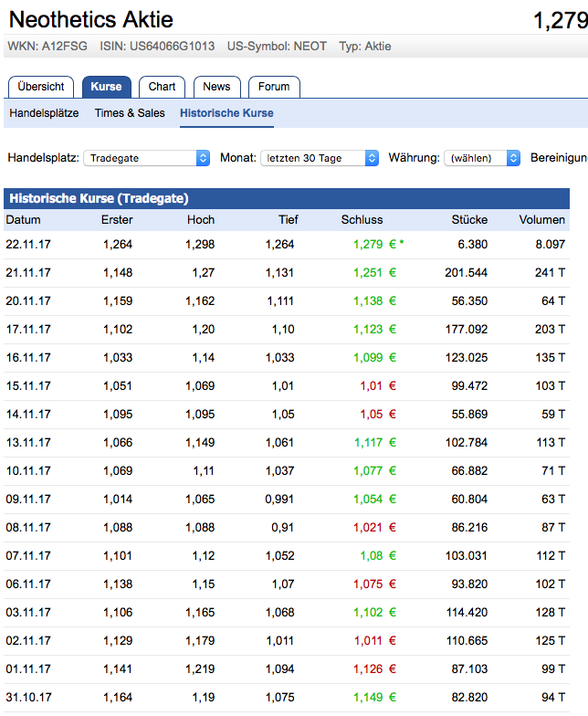Click the 31.10.17 date row
The image size is (588, 716).
[28, 699]
